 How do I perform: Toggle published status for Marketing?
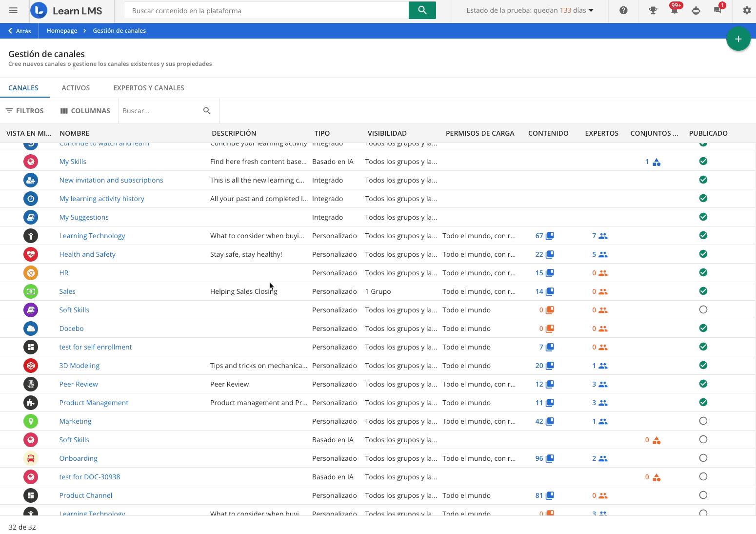coord(703,421)
